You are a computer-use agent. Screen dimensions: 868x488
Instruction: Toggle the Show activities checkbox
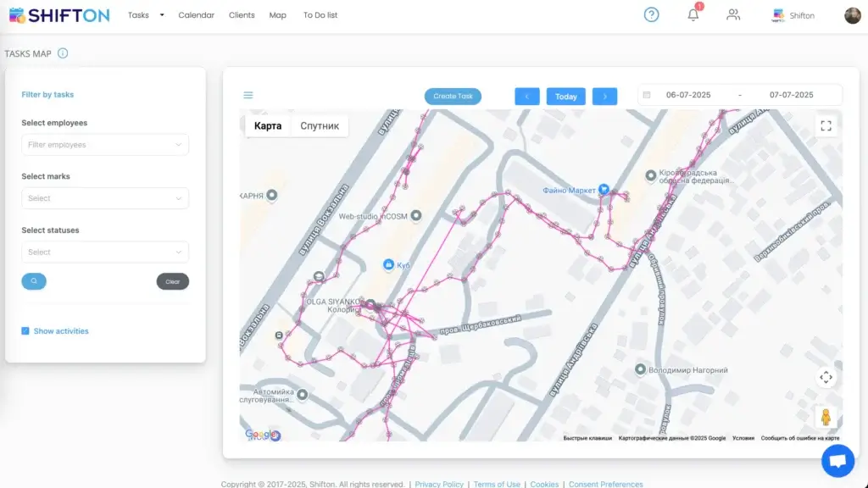(25, 331)
